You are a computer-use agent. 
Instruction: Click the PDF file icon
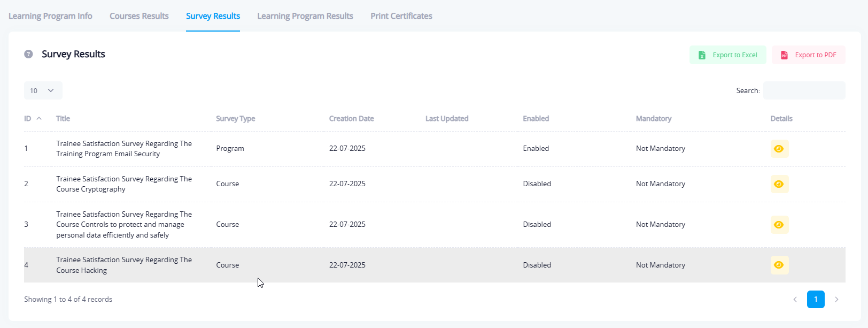(784, 55)
